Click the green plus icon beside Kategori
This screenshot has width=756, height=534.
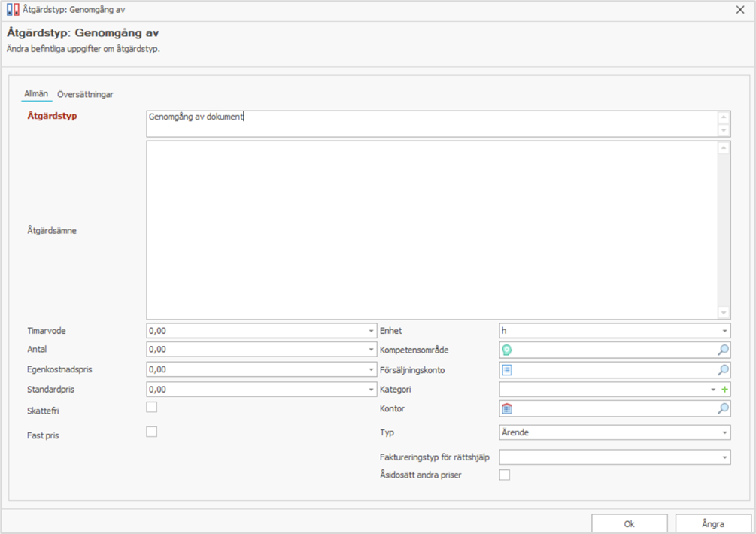[x=725, y=390]
